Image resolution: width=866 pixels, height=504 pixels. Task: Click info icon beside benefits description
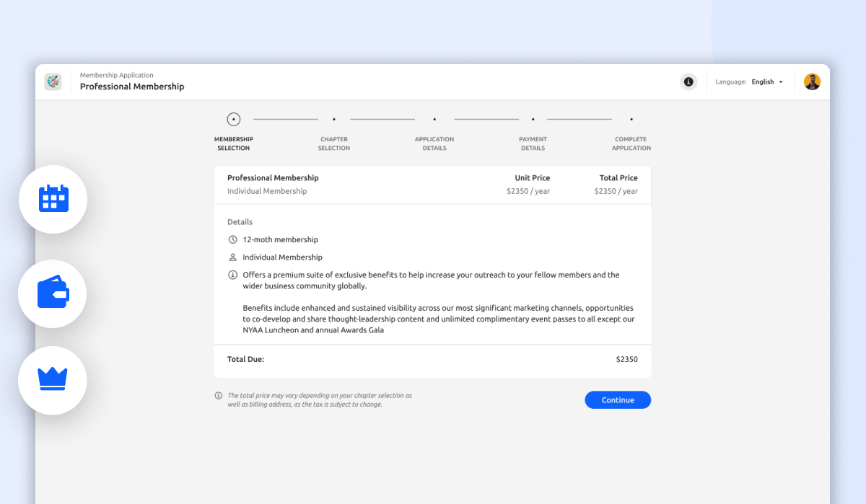[232, 275]
